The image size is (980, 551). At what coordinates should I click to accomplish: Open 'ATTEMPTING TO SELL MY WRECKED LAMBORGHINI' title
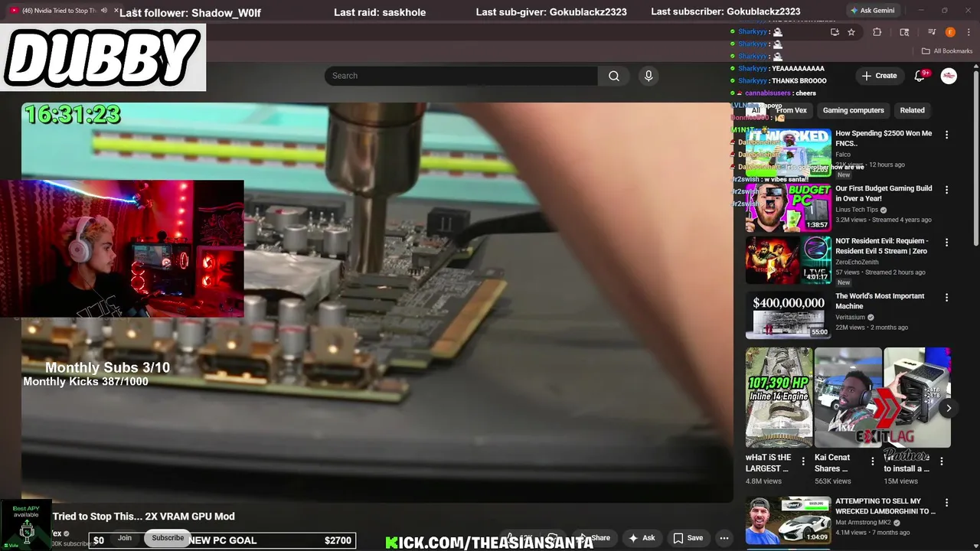(x=885, y=506)
